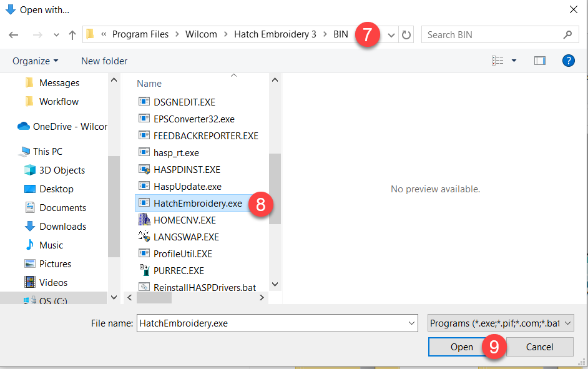Viewport: 588px width, 369px height.
Task: Select LANGSWAP.EXE file
Action: pyautogui.click(x=186, y=237)
